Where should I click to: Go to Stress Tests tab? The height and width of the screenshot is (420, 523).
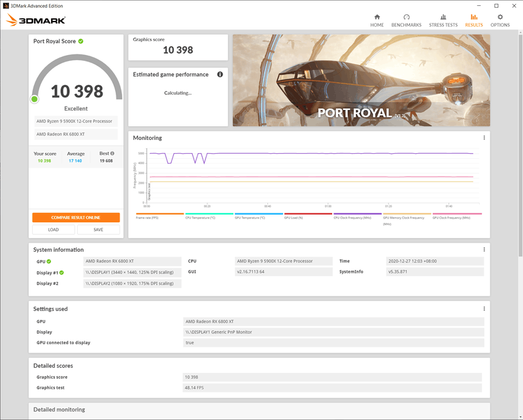point(443,21)
